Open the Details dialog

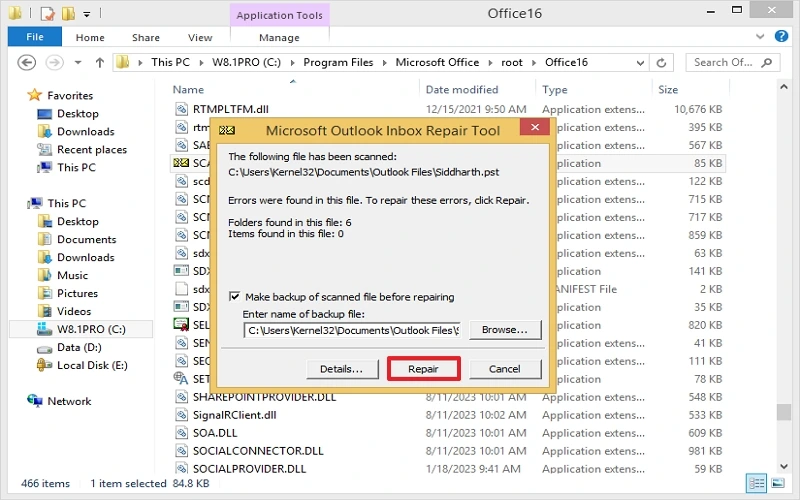coord(342,369)
